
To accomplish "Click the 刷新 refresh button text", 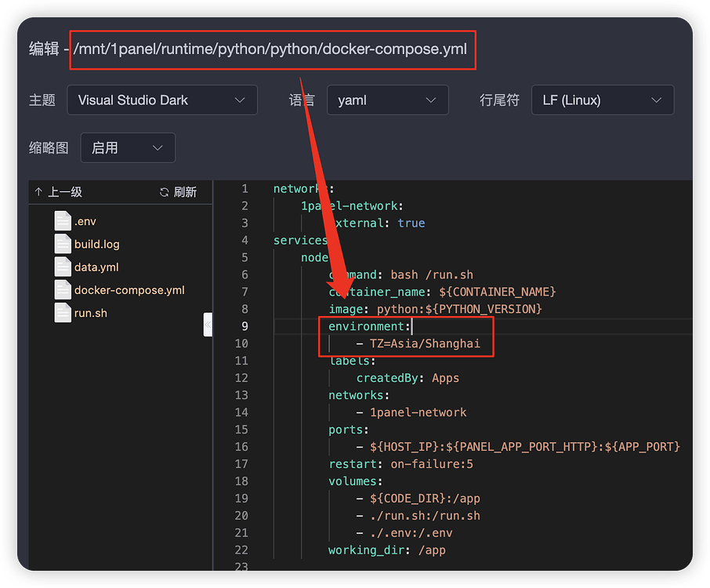I will [185, 192].
